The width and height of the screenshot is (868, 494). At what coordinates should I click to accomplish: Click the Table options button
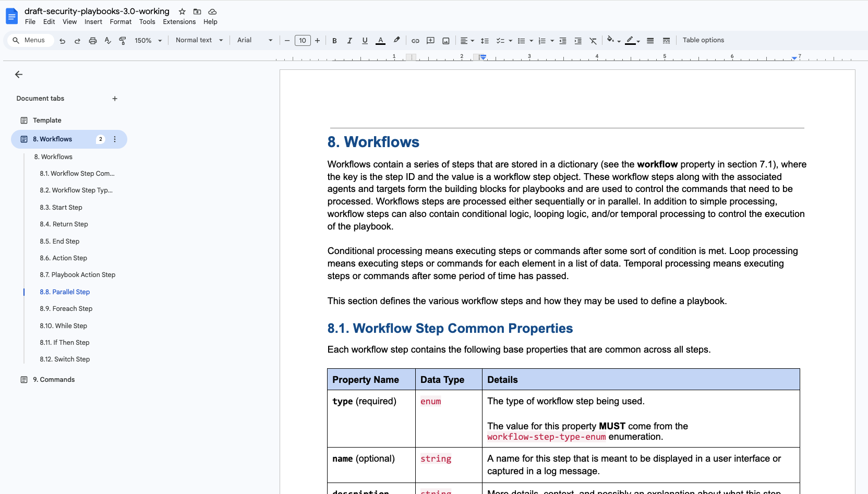[703, 40]
